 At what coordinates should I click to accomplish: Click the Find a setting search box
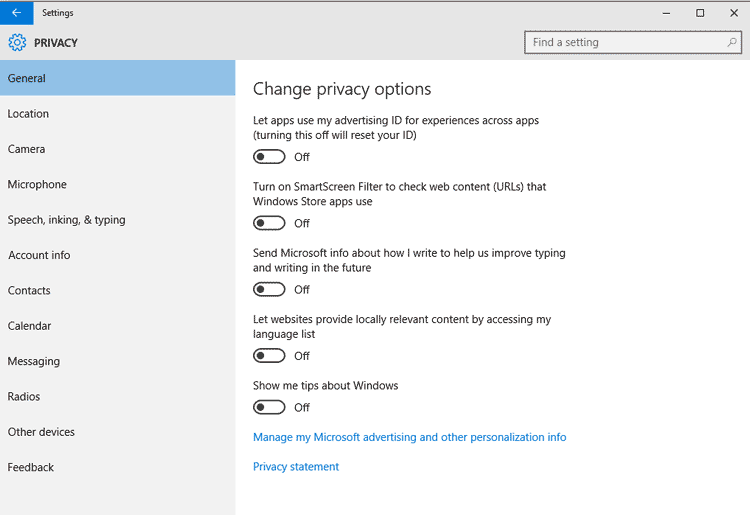coord(633,42)
